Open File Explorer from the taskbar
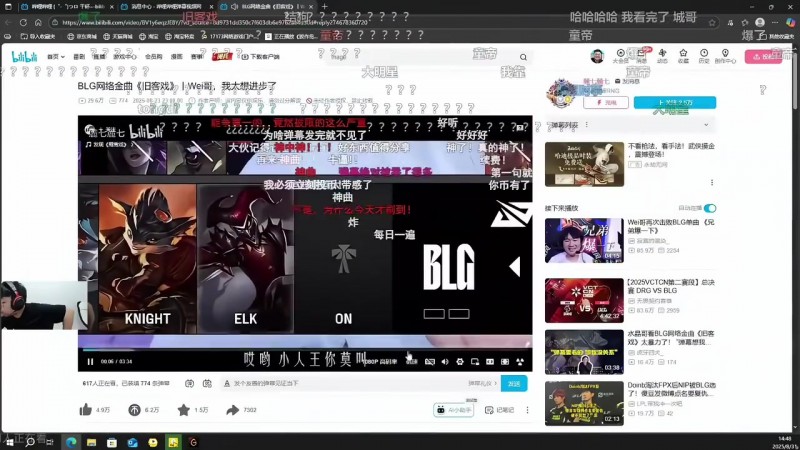The height and width of the screenshot is (450, 800). [91, 442]
